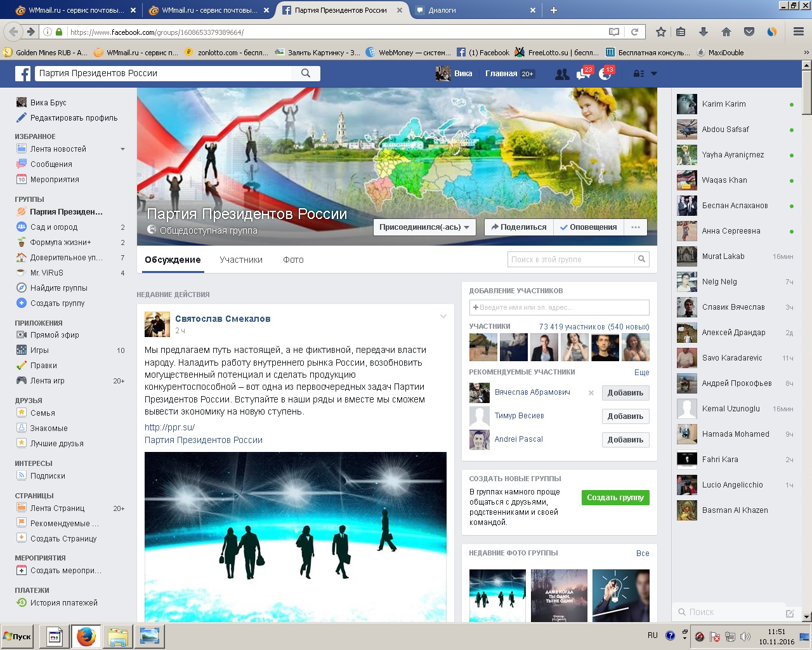Open 73 419 участников link
This screenshot has width=812, height=650.
point(594,327)
